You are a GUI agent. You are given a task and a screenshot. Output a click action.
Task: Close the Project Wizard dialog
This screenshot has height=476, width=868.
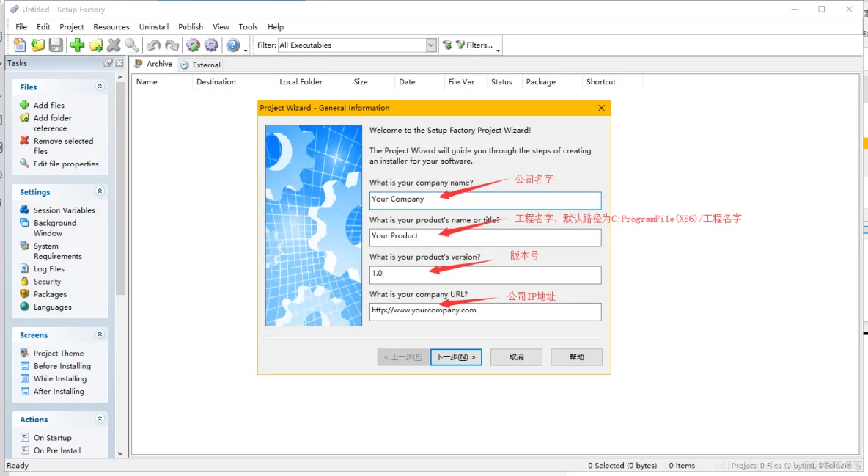[x=601, y=108]
